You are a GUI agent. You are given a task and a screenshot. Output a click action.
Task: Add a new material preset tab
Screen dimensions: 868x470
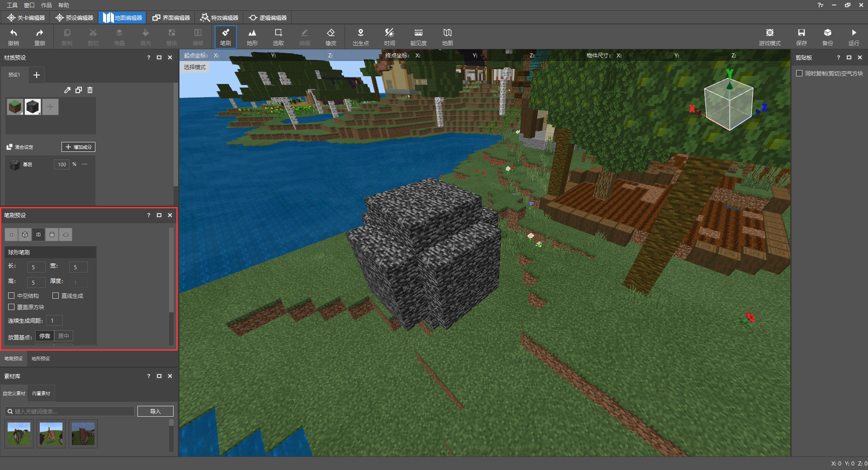point(37,75)
